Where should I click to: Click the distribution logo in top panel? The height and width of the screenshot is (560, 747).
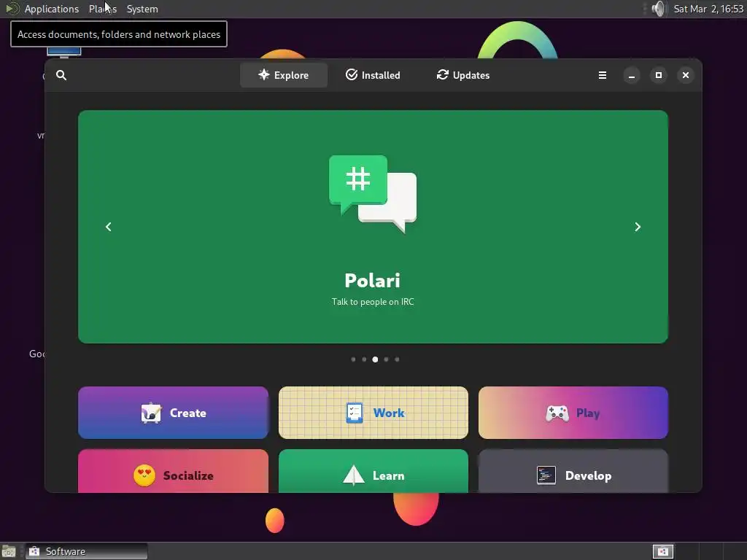click(x=12, y=9)
